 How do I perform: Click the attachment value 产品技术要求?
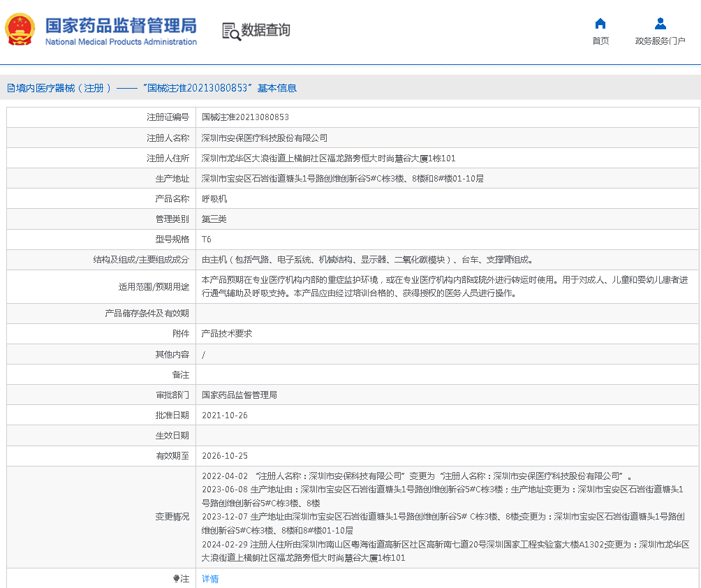227,335
